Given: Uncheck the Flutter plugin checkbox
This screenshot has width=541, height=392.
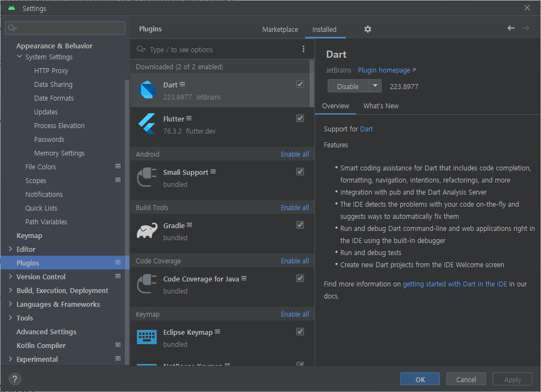Looking at the screenshot, I should click(300, 118).
